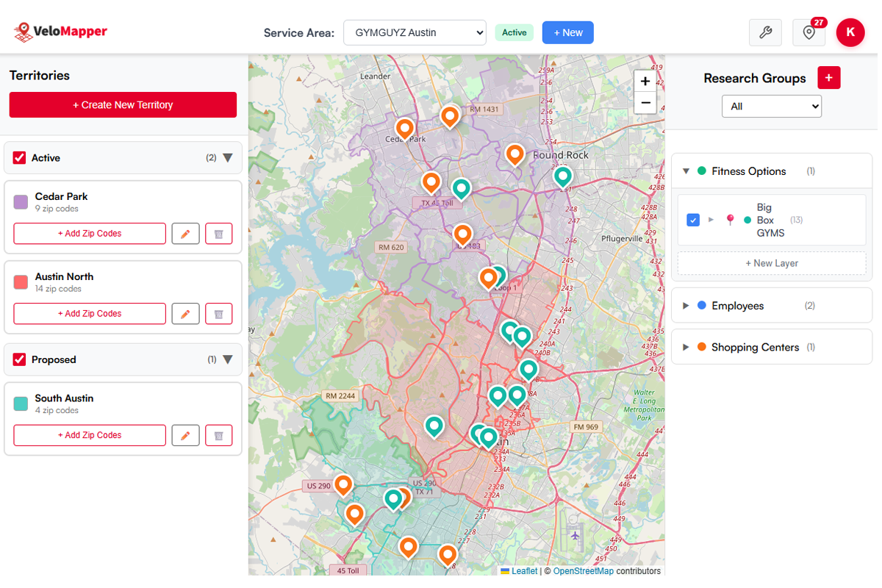Delete the Austin North territory
882x588 pixels.
[218, 314]
